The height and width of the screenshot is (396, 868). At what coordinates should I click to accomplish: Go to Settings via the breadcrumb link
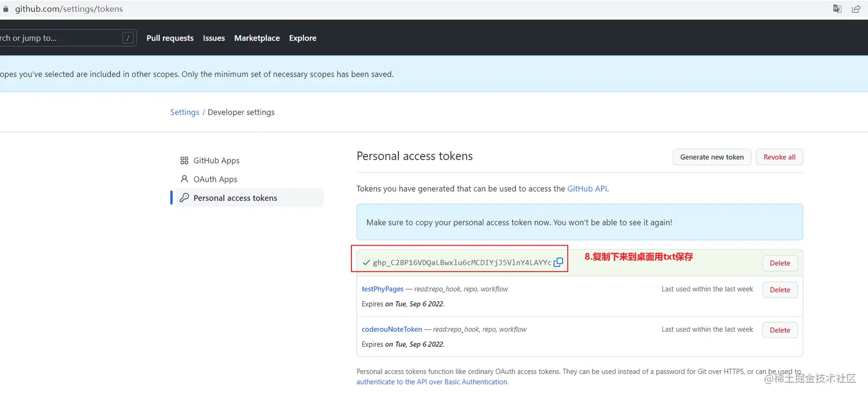(x=184, y=112)
